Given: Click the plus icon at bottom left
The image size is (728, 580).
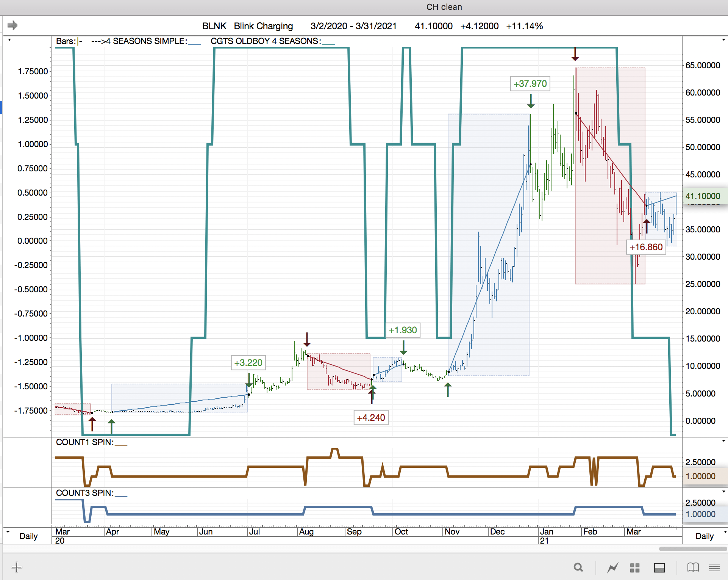Looking at the screenshot, I should [x=17, y=567].
